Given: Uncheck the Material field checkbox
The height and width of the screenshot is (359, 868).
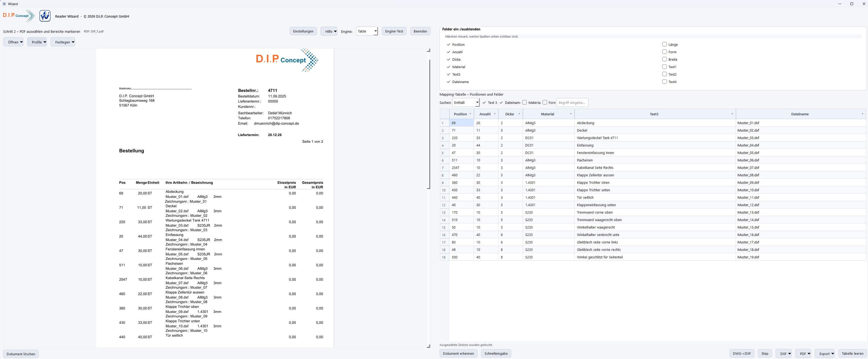Looking at the screenshot, I should (x=448, y=67).
